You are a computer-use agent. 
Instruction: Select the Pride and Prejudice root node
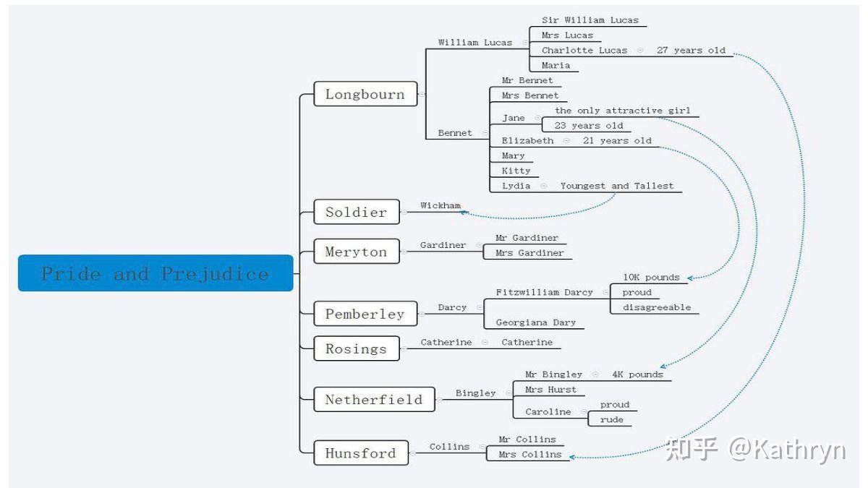156,273
